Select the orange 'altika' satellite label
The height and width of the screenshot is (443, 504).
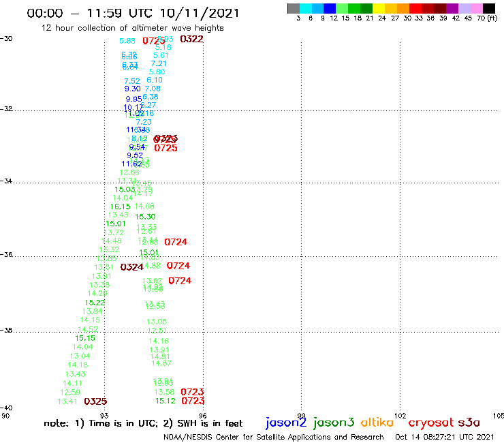tap(377, 423)
